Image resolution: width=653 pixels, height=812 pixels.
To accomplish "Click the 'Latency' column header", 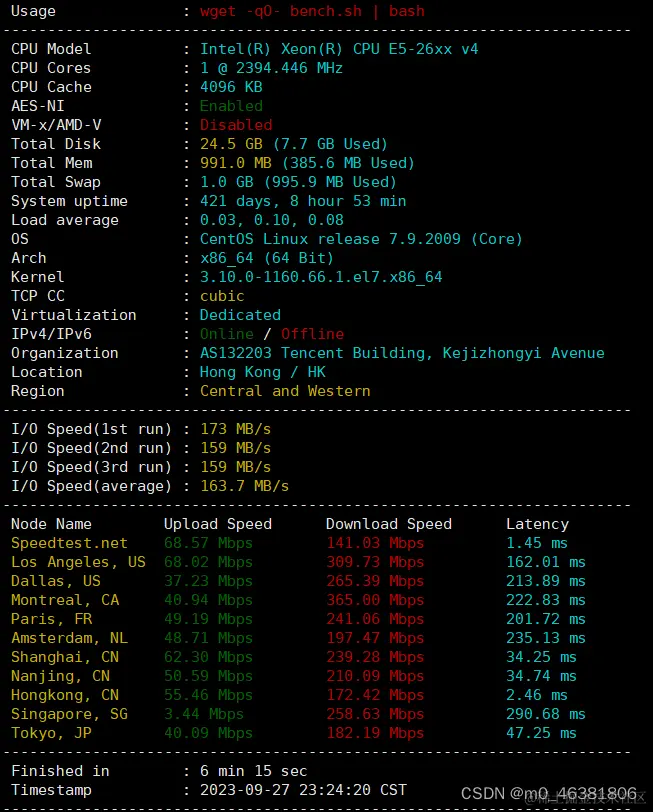I will (537, 524).
